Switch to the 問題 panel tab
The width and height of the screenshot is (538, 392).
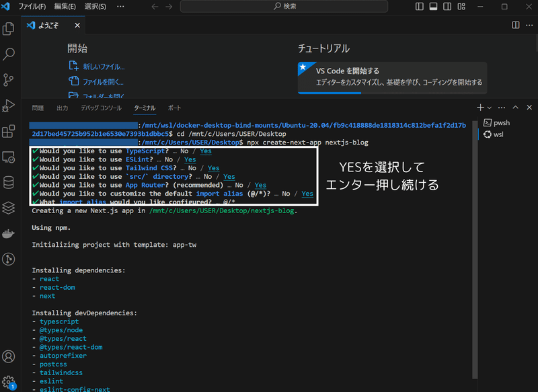pyautogui.click(x=38, y=108)
